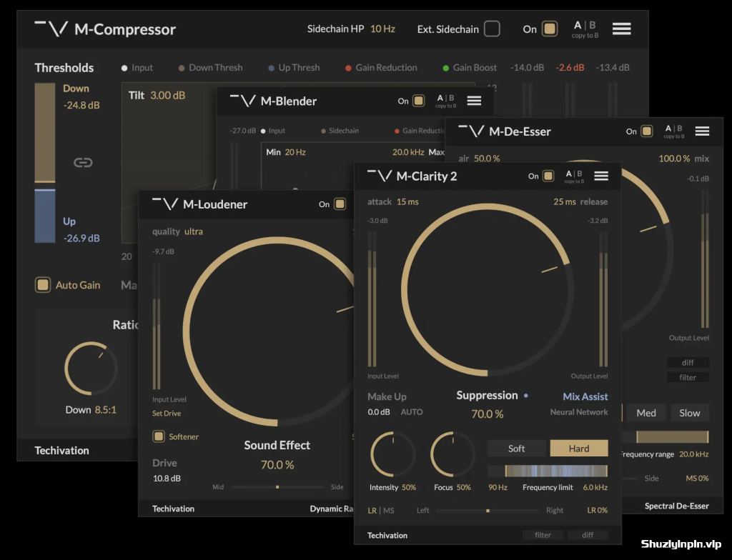Click the Left/Right balance slider in M-Clarity 2
This screenshot has height=560, width=732.
click(x=488, y=511)
